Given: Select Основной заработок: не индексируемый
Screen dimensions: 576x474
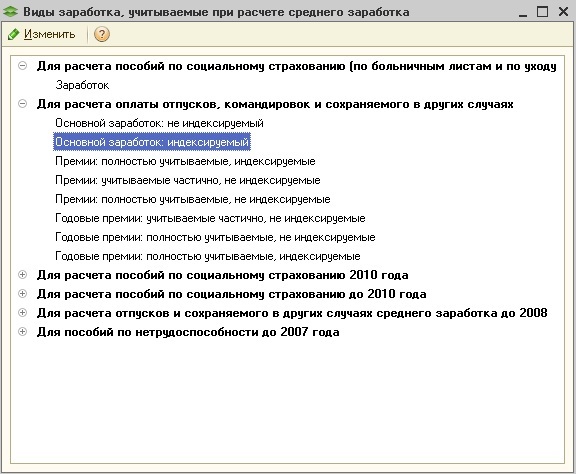Looking at the screenshot, I should click(159, 123).
